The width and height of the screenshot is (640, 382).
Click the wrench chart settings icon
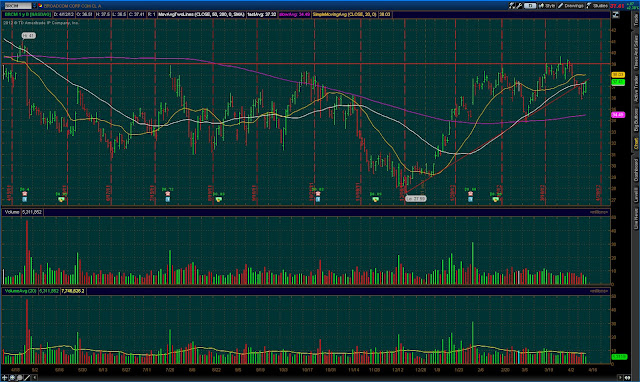pyautogui.click(x=520, y=6)
